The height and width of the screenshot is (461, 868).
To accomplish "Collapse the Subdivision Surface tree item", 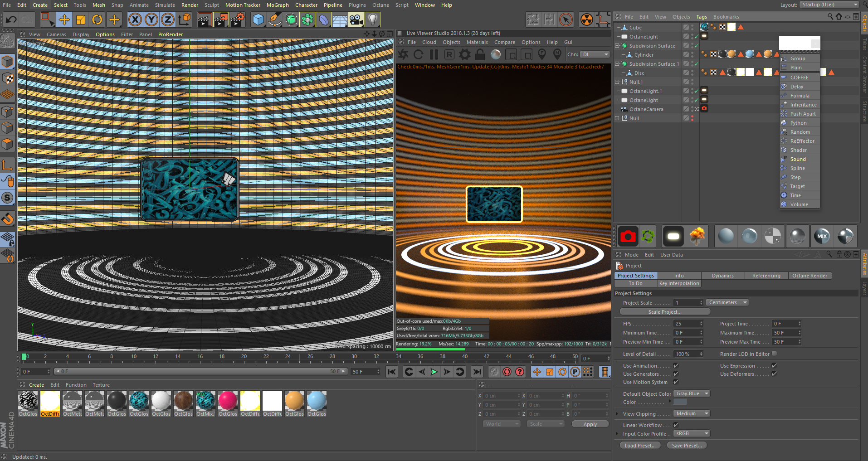I will [617, 46].
